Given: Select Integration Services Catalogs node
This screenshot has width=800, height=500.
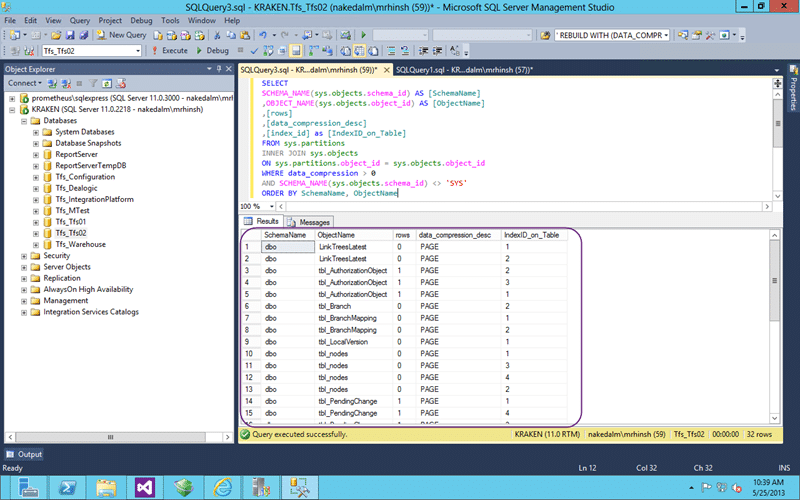Looking at the screenshot, I should point(91,312).
